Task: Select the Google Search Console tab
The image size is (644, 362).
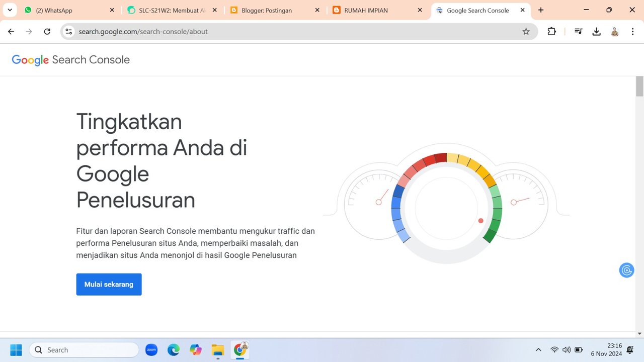Action: (480, 10)
